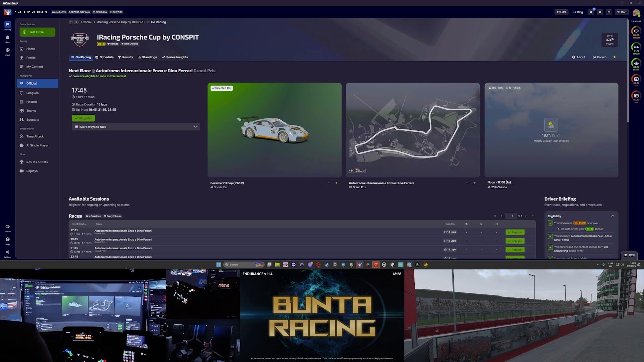The image size is (644, 362).
Task: Click the green Test Drive button
Action: [x=37, y=32]
